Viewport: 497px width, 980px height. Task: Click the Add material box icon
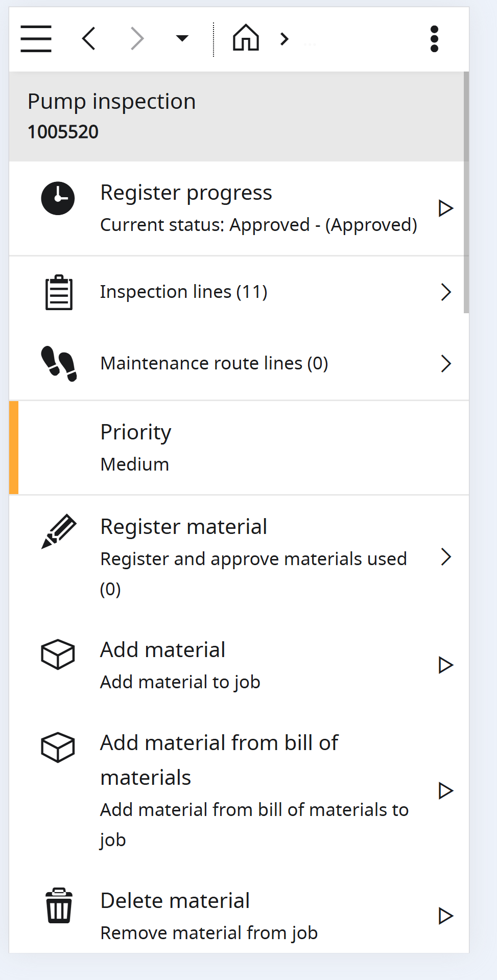coord(58,654)
